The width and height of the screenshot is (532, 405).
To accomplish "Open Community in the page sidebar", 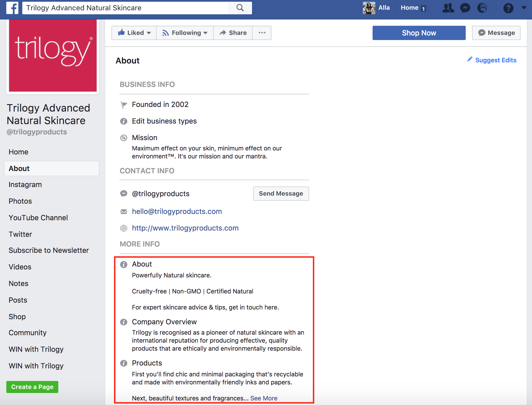I will (27, 333).
